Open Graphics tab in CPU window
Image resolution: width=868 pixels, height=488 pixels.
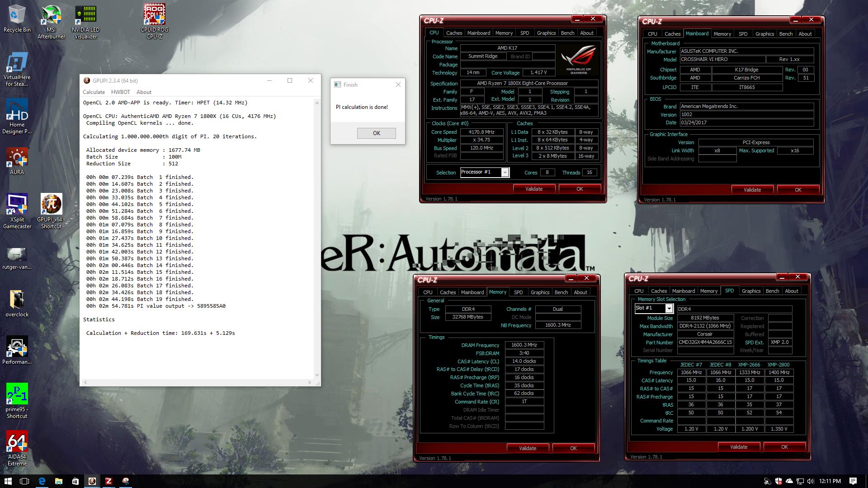pyautogui.click(x=546, y=33)
